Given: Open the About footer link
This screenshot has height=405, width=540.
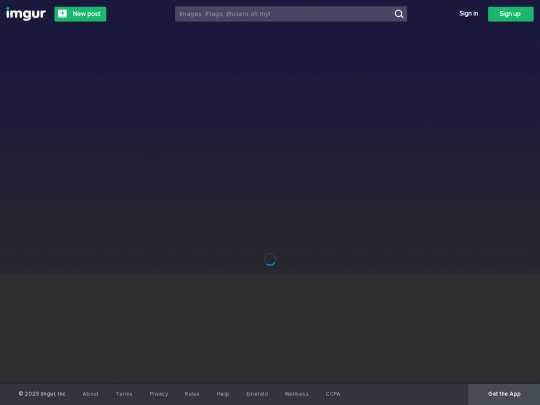Looking at the screenshot, I should point(91,394).
